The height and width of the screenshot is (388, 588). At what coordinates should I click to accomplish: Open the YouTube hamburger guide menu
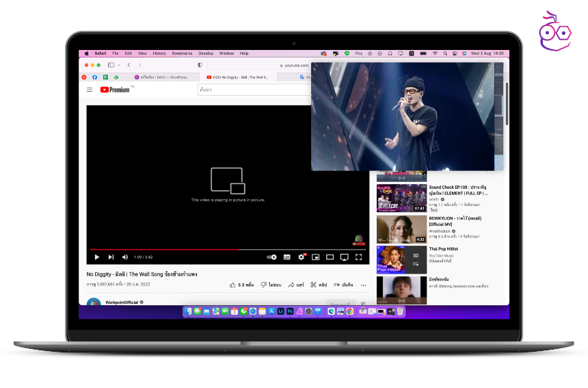click(x=90, y=90)
